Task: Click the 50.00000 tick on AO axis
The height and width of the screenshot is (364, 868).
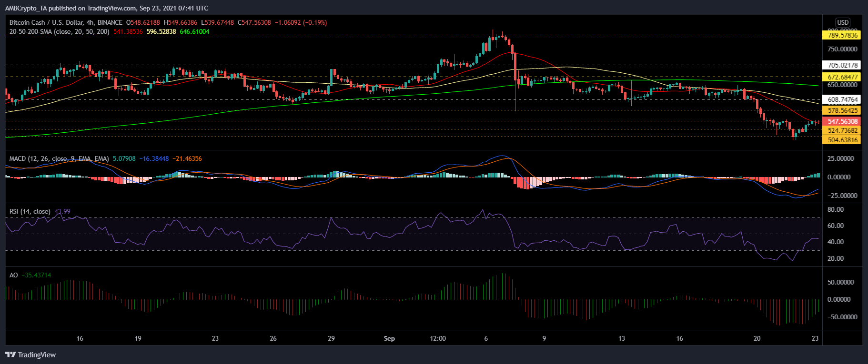Action: pos(840,282)
